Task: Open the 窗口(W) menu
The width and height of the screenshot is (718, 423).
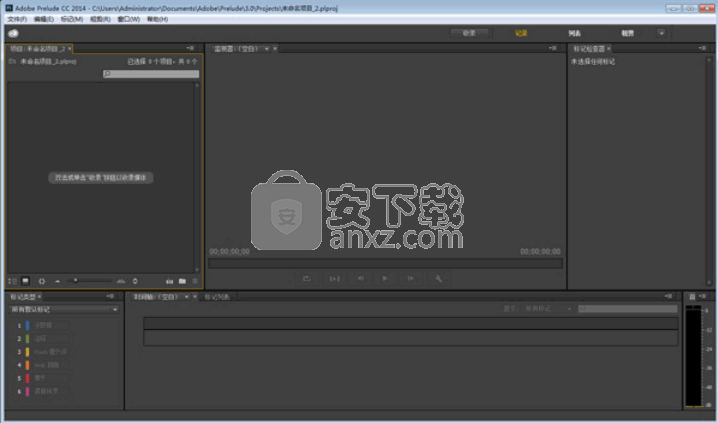Action: coord(129,19)
